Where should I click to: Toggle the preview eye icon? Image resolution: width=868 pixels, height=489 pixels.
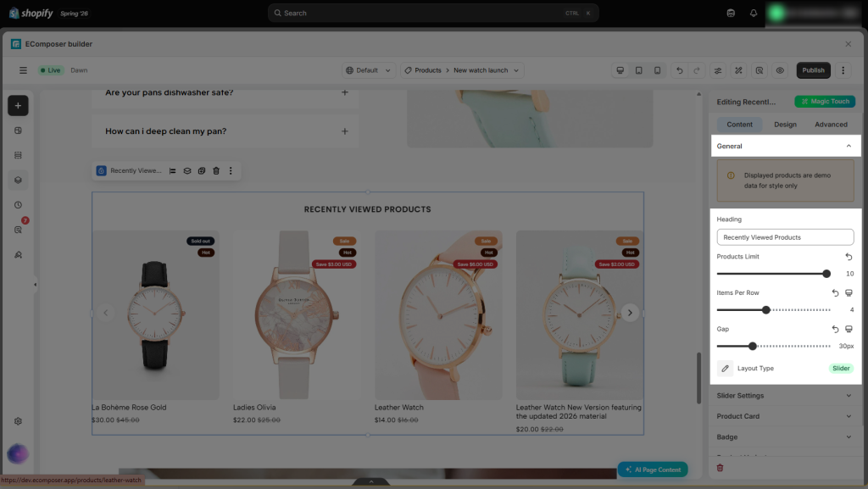(780, 70)
